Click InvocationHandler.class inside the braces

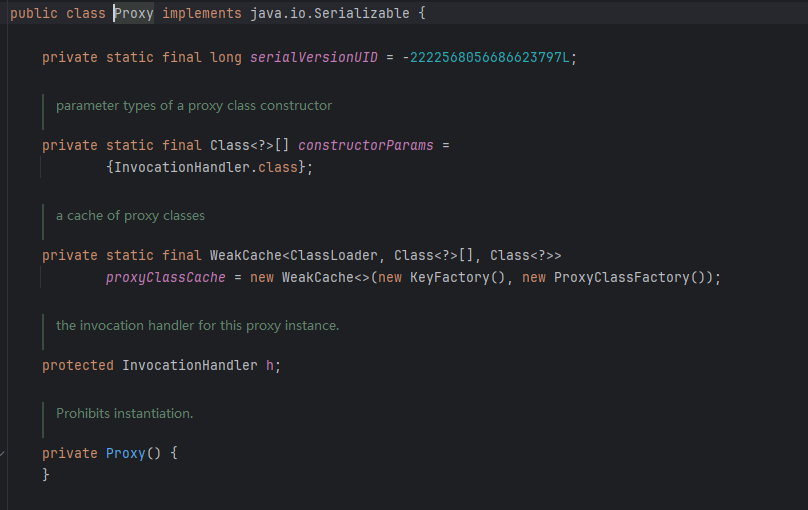[x=206, y=167]
